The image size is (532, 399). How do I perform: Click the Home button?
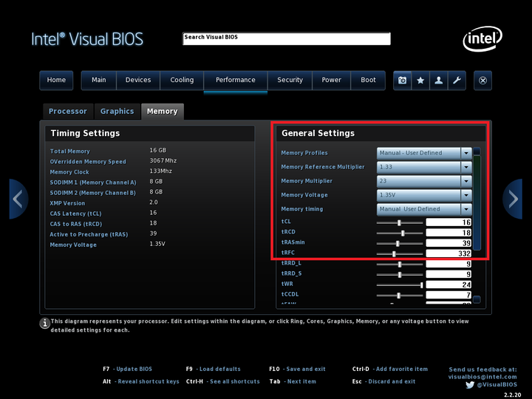pos(56,81)
